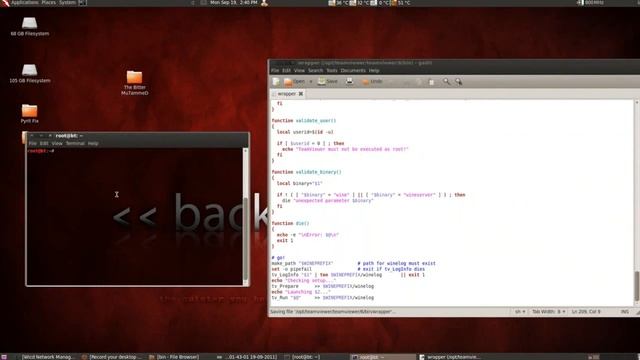
Task: Click the 'function die()' code line
Action: tap(290, 224)
